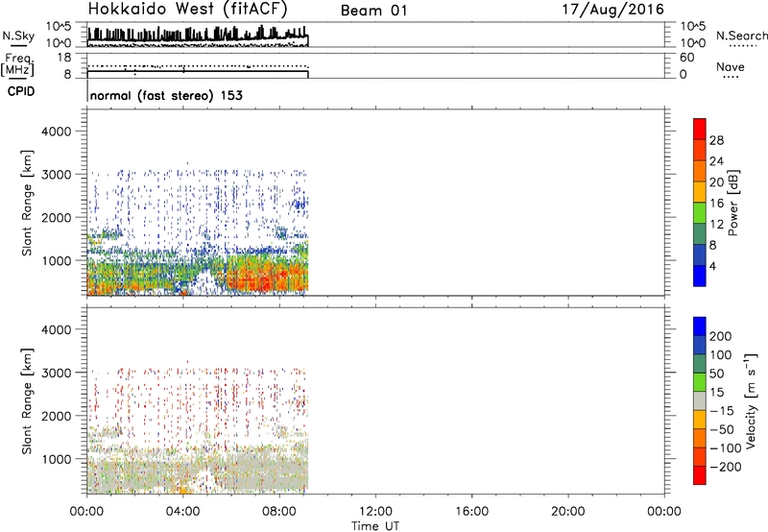Viewport: 768px width, 532px height.
Task: Click the 'CPID' label
Action: pyautogui.click(x=21, y=91)
